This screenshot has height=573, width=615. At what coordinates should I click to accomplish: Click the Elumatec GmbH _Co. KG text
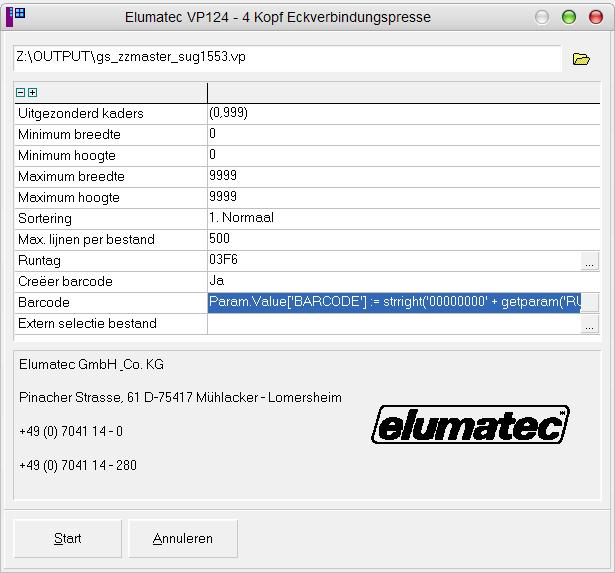91,364
